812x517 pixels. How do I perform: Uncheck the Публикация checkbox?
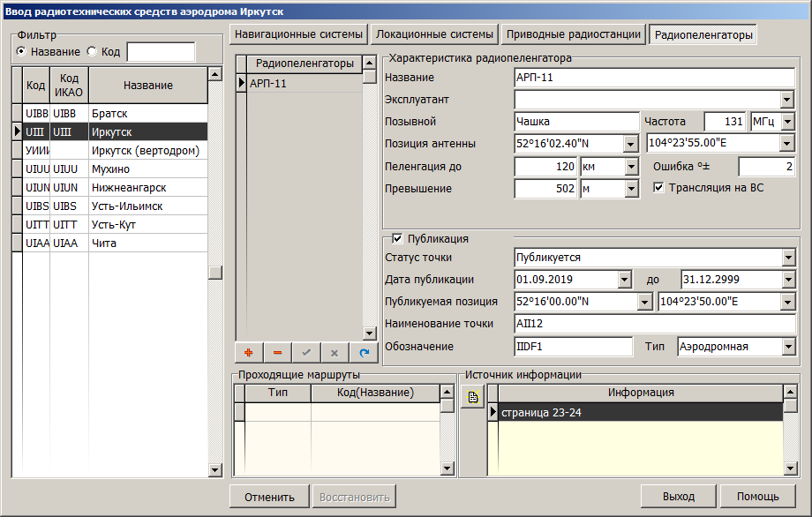397,238
